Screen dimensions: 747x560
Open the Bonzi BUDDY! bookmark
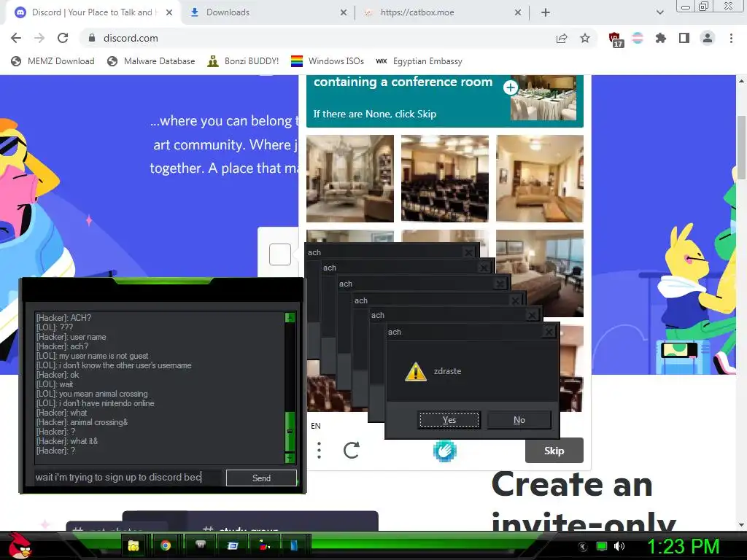[243, 61]
